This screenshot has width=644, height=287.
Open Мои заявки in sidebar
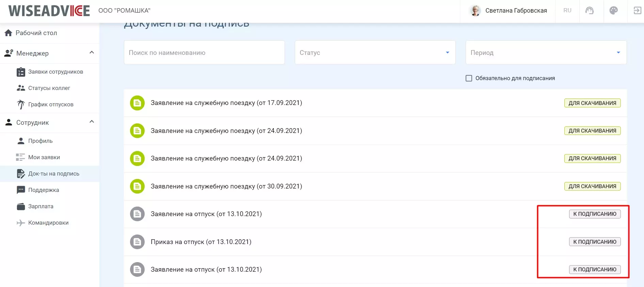[x=44, y=157]
